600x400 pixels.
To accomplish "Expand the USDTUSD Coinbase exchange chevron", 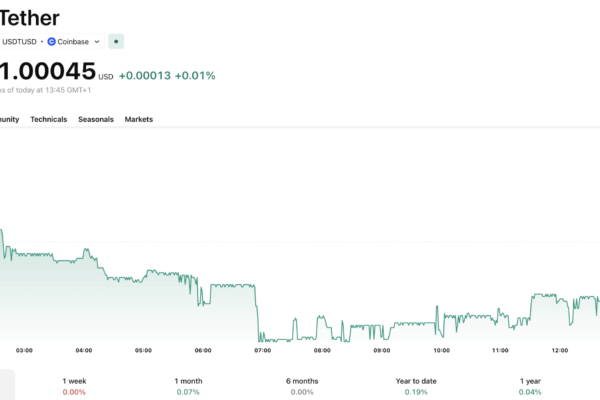I will pos(97,42).
